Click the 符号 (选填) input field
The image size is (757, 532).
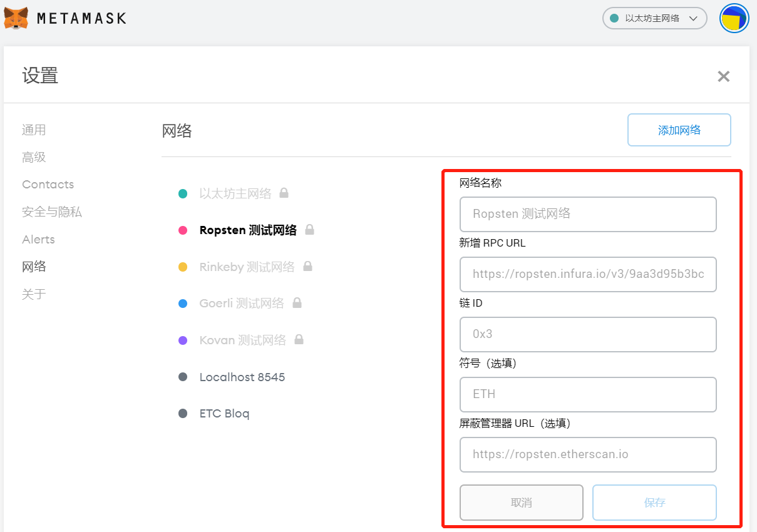(x=588, y=394)
